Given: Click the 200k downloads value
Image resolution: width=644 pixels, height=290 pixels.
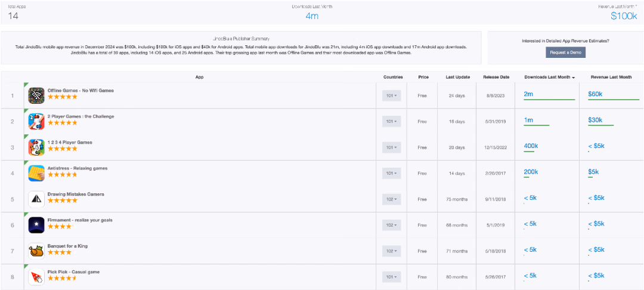Looking at the screenshot, I should click(x=531, y=172).
